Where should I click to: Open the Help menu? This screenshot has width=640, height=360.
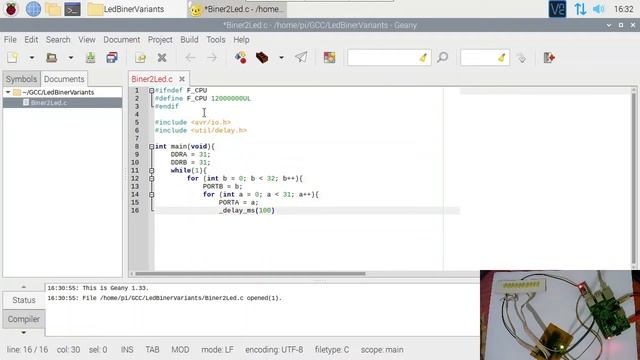(241, 40)
